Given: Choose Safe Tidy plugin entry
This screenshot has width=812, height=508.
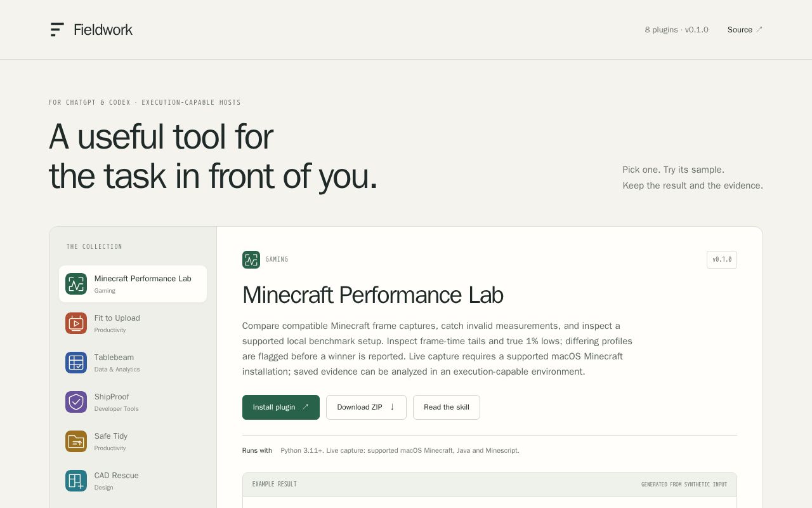Looking at the screenshot, I should click(x=133, y=441).
